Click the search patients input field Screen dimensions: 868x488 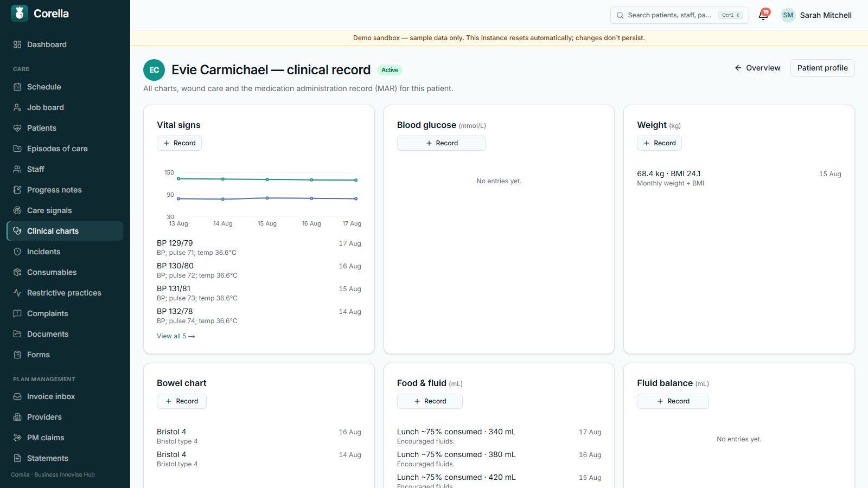(x=679, y=15)
